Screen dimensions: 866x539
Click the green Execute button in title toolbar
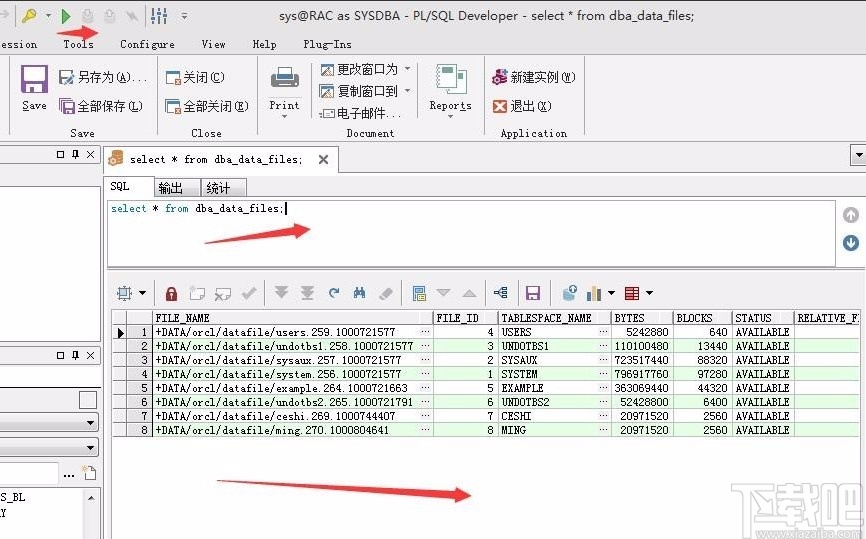66,15
